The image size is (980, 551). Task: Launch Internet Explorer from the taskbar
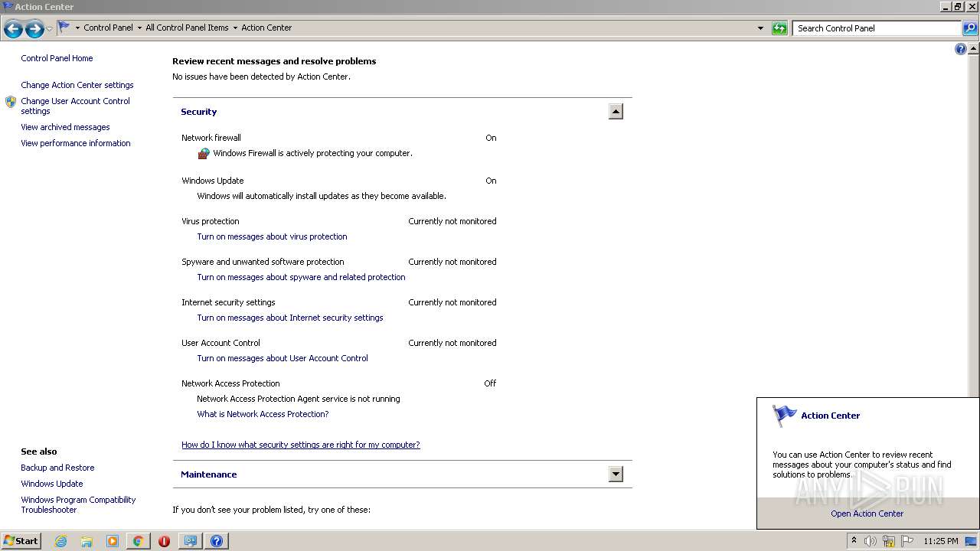(x=61, y=541)
